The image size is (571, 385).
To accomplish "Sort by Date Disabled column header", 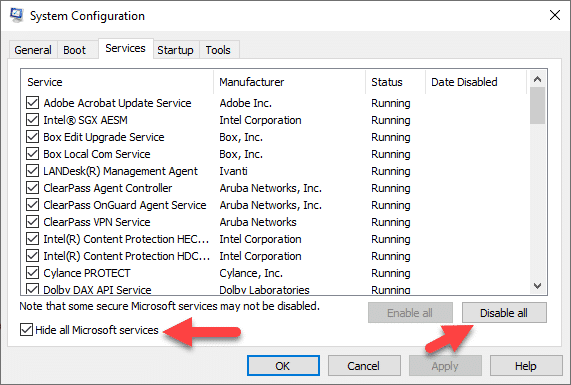I will coord(476,82).
